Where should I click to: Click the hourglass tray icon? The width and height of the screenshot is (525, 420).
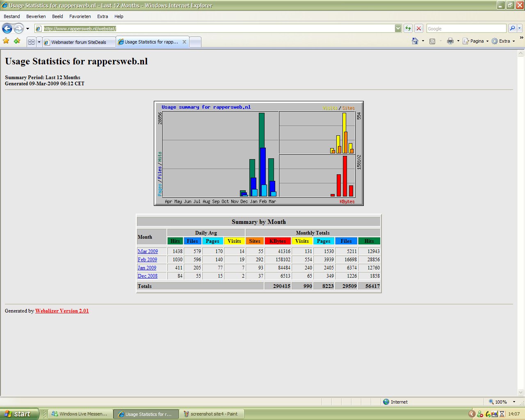[502, 414]
